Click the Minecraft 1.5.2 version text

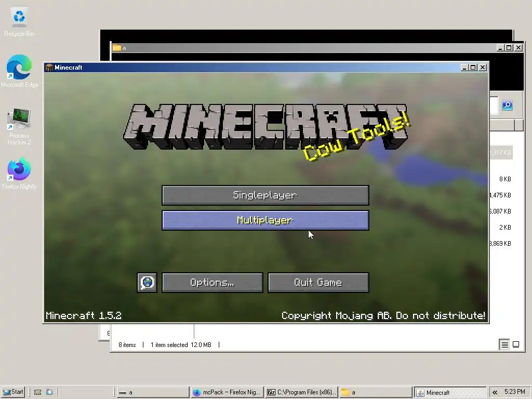coord(84,315)
